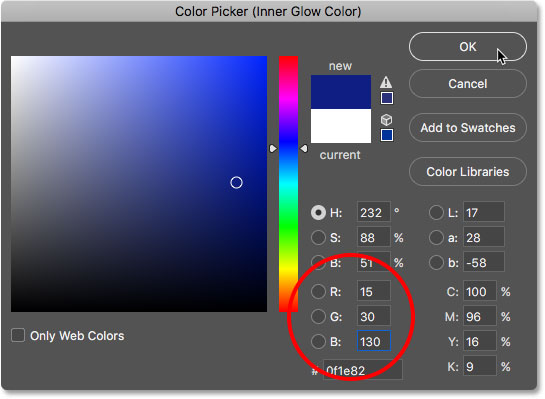Select the H hue radio button

[x=318, y=213]
